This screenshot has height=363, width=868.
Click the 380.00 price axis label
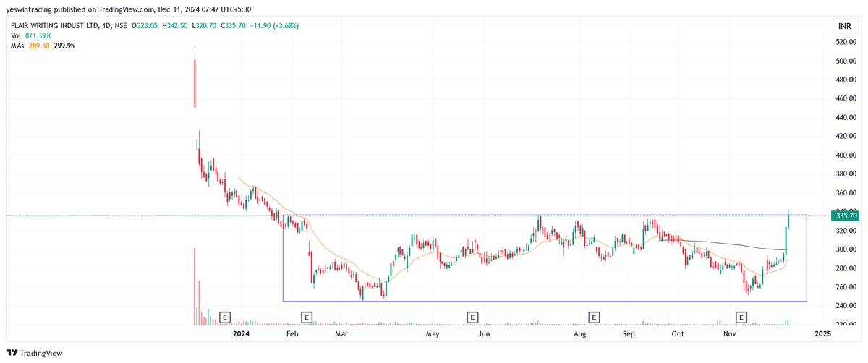coord(846,174)
